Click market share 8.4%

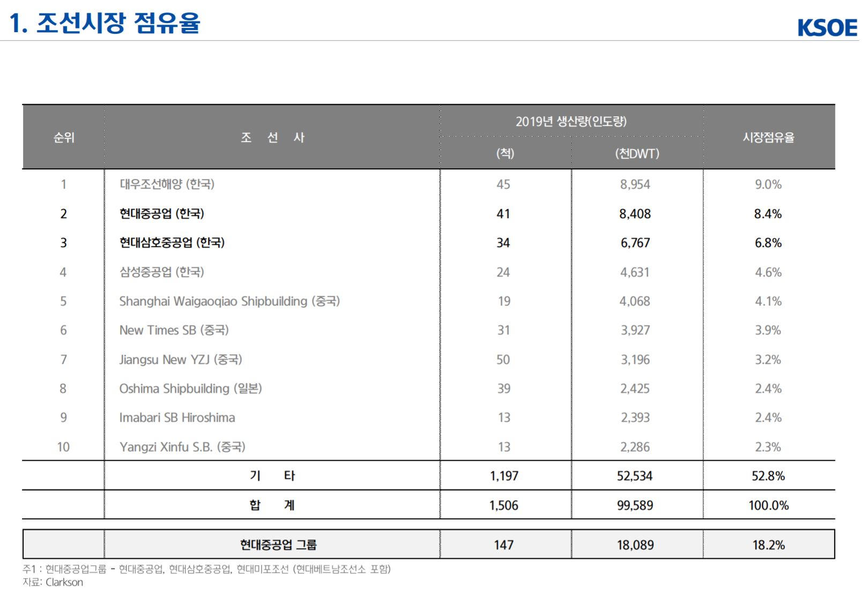pyautogui.click(x=768, y=214)
